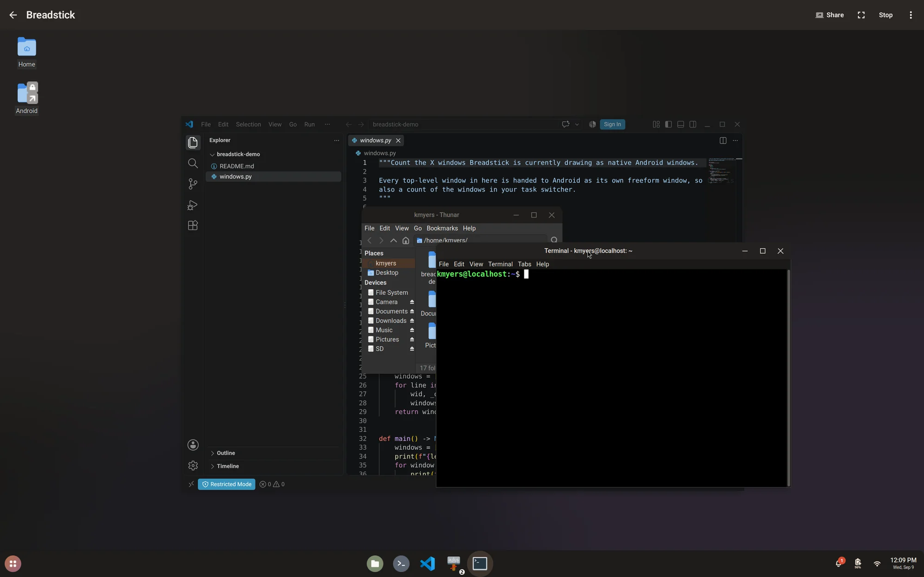
Task: Eject the Camera device in Thunar
Action: 412,302
